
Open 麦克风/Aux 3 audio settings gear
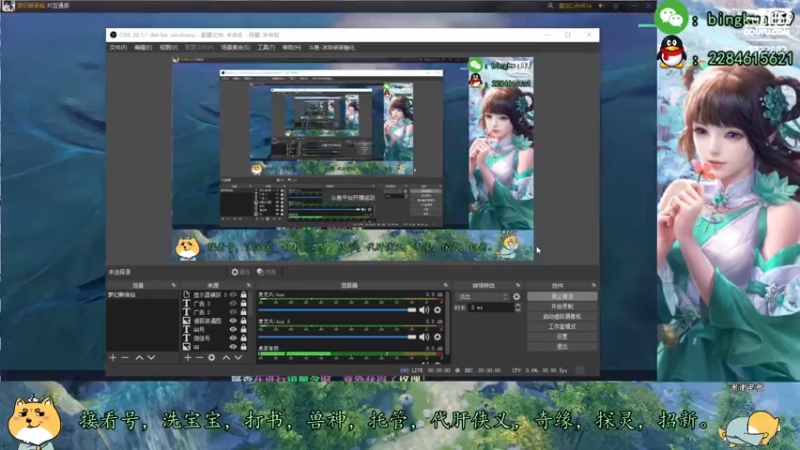pos(437,337)
